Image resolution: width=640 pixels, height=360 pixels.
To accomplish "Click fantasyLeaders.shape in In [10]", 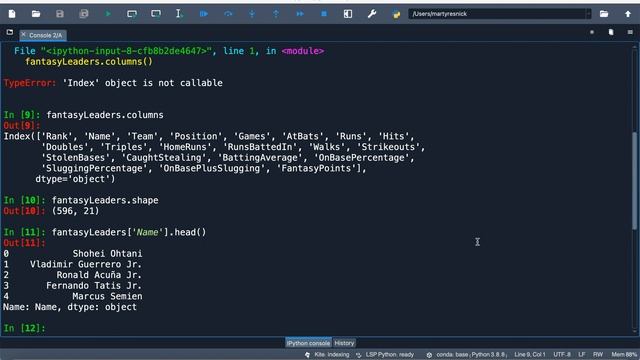I will click(105, 200).
